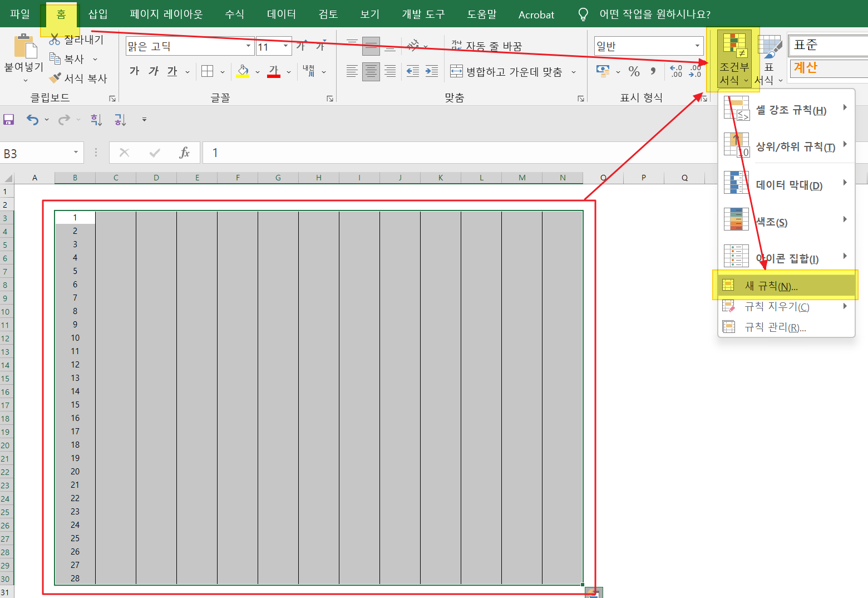Switch to the Data (데이터) tab
This screenshot has width=868, height=598.
[281, 14]
